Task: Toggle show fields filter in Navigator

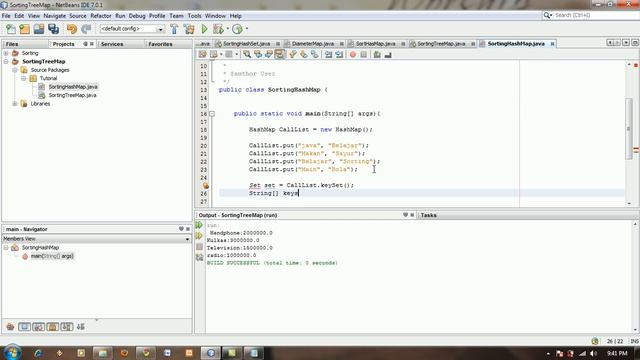Action: click(24, 327)
